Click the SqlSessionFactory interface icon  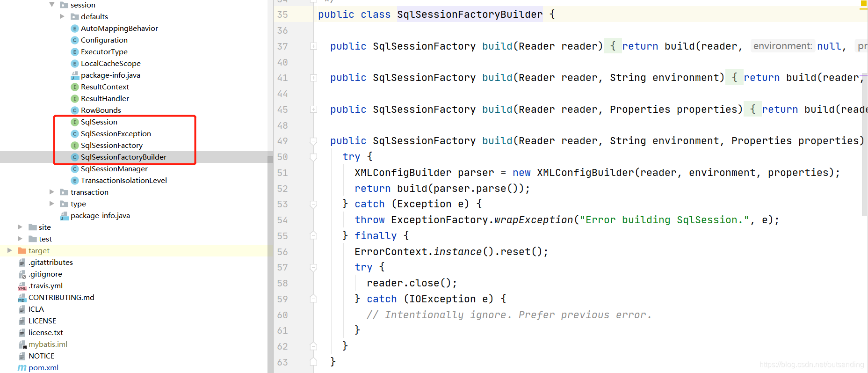74,146
